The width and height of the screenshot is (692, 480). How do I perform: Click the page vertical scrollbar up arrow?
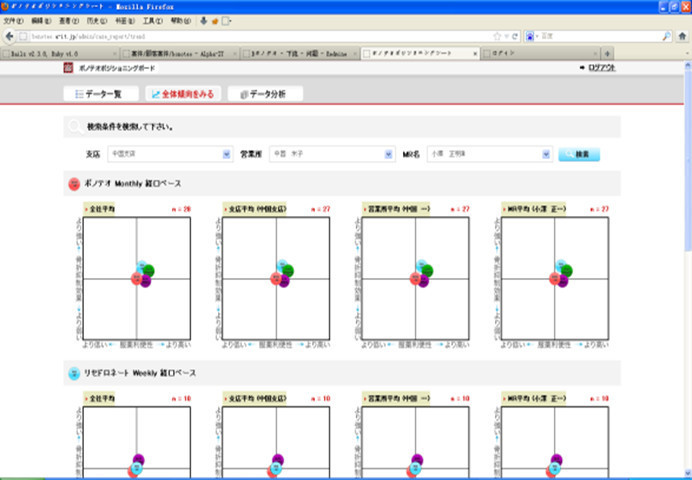click(x=688, y=65)
